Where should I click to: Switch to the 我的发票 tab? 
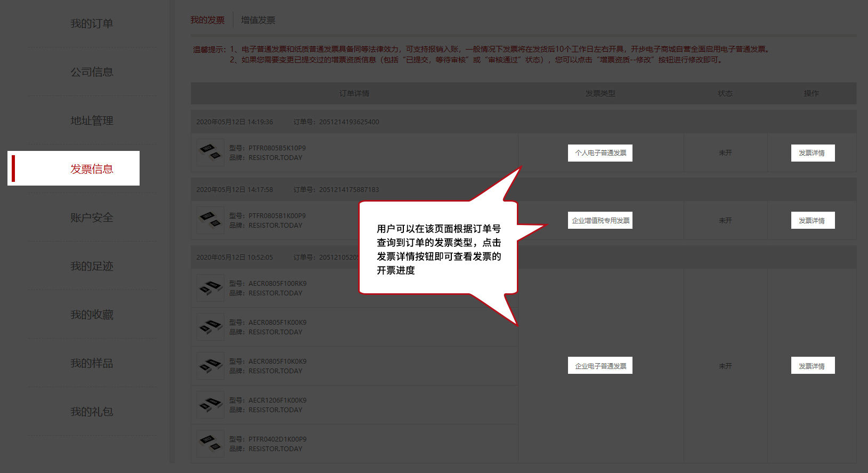click(207, 20)
